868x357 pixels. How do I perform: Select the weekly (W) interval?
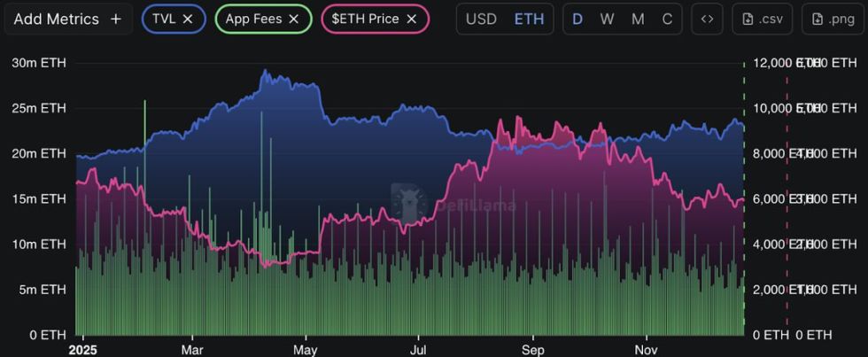pos(607,19)
